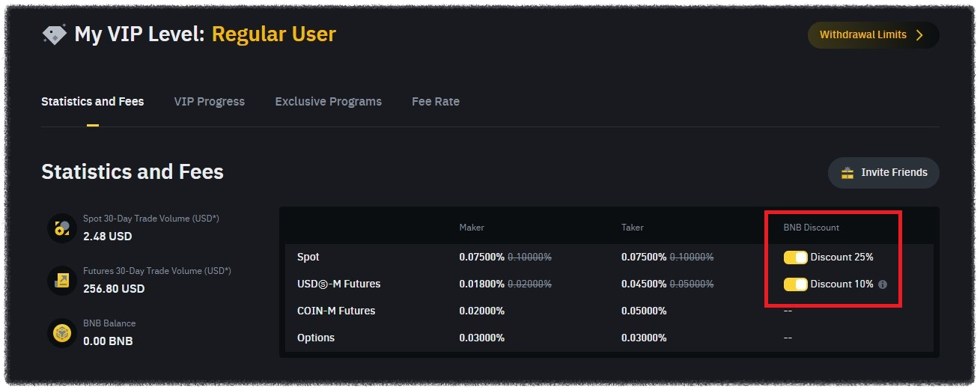The width and height of the screenshot is (980, 390).
Task: Click the Spot taker fee 0.07500%
Action: click(644, 258)
